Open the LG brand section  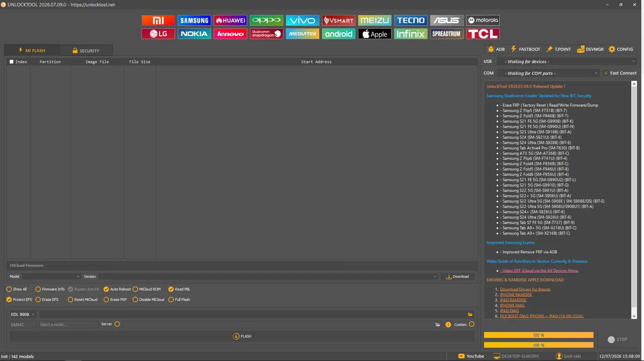158,34
